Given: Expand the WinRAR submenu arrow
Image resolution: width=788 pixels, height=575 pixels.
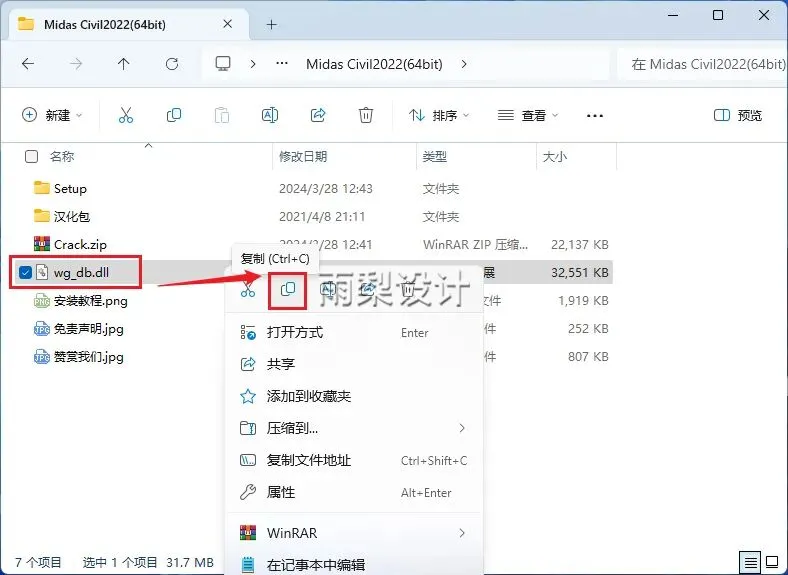Looking at the screenshot, I should (462, 533).
